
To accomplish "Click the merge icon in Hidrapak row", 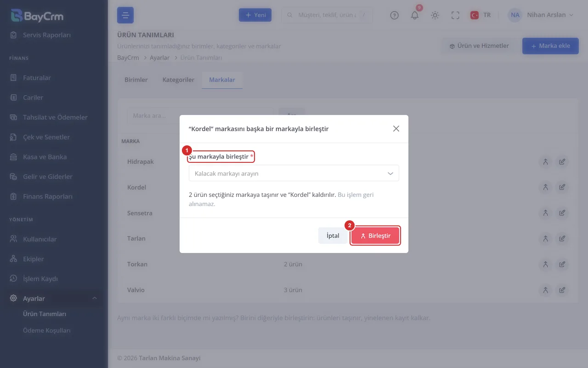I will tap(545, 162).
